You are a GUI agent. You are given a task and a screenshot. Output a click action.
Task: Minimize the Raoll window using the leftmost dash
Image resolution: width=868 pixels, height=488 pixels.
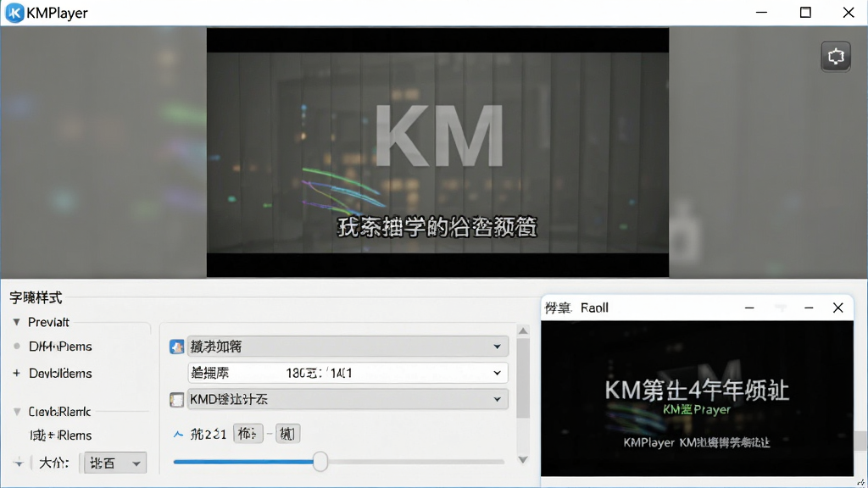click(749, 308)
